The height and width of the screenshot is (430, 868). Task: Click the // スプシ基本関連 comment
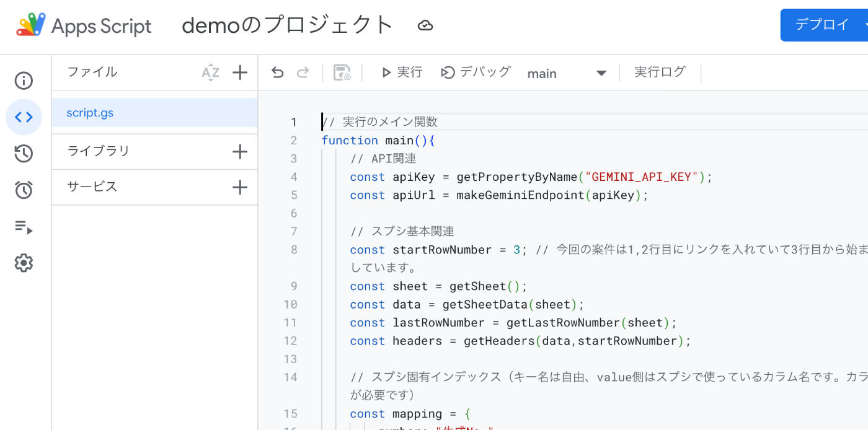(402, 232)
